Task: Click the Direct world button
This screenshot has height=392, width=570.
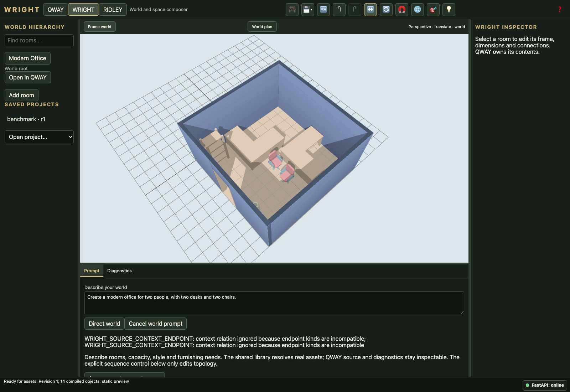Action: pyautogui.click(x=104, y=324)
